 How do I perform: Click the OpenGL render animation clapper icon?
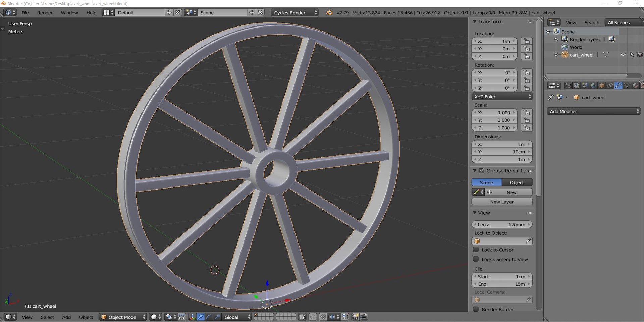[x=363, y=317]
